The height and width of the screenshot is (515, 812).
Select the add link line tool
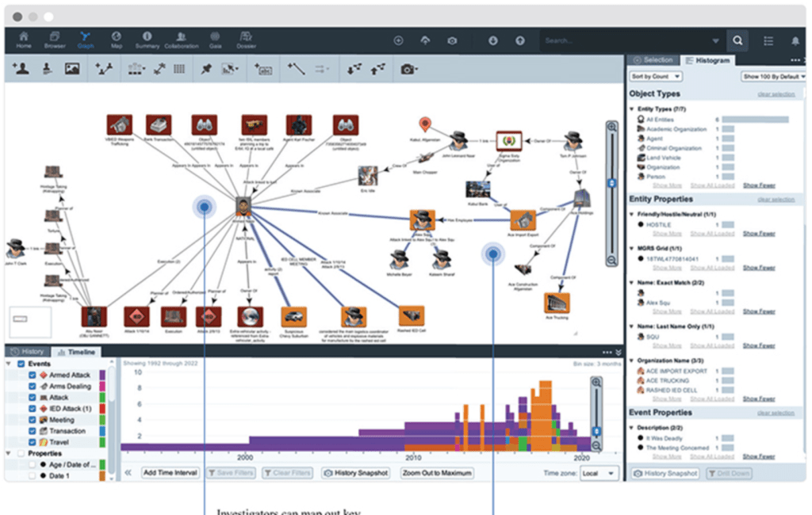[296, 68]
